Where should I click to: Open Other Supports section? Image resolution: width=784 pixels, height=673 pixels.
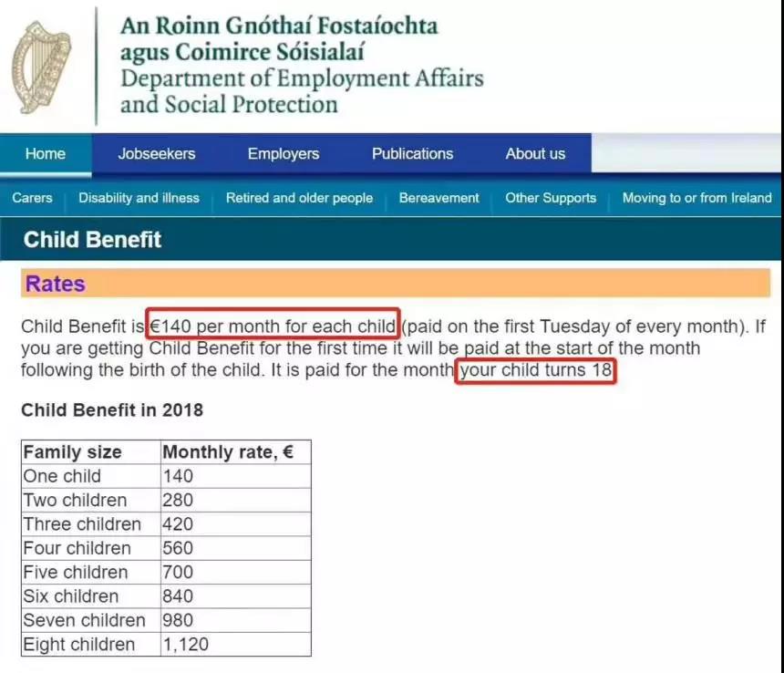(x=551, y=198)
